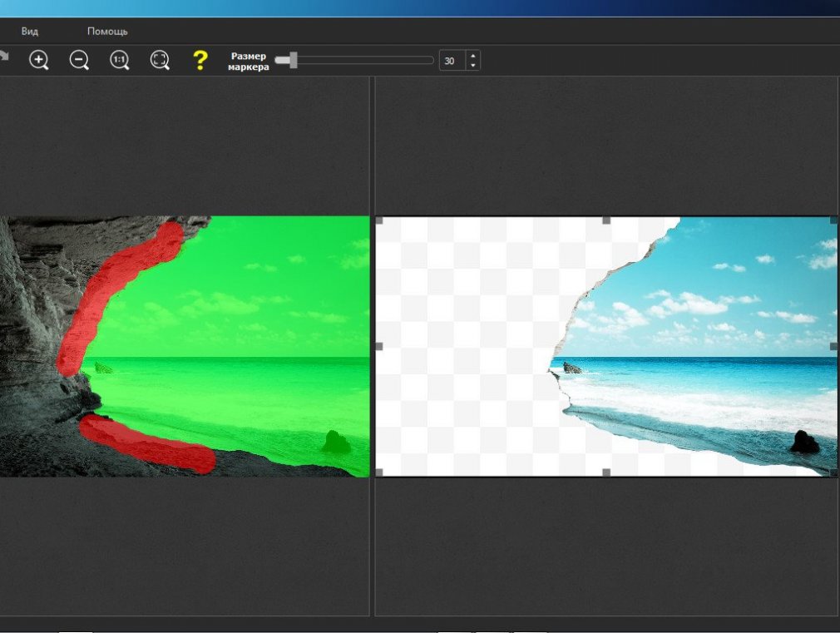Open the Помощь menu
The image size is (840, 633).
107,31
